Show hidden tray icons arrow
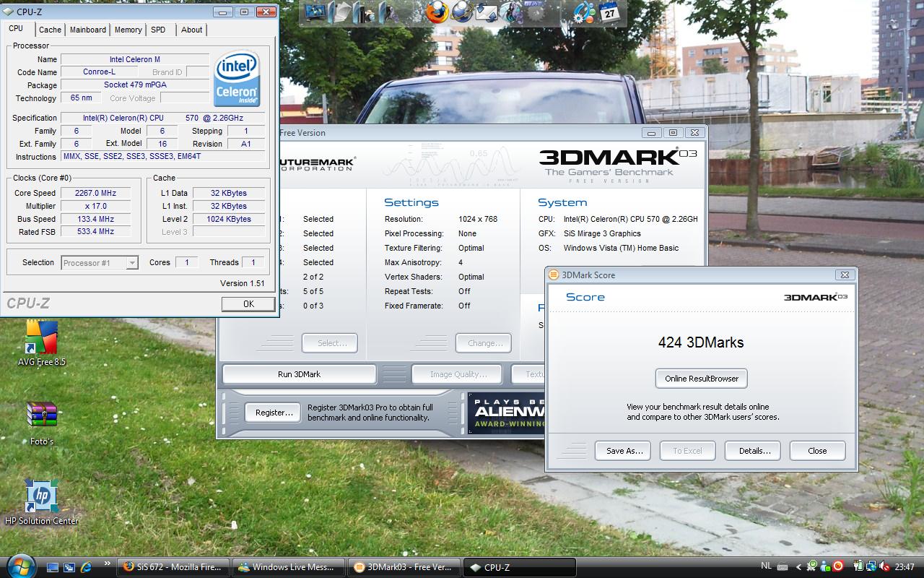 click(x=798, y=567)
